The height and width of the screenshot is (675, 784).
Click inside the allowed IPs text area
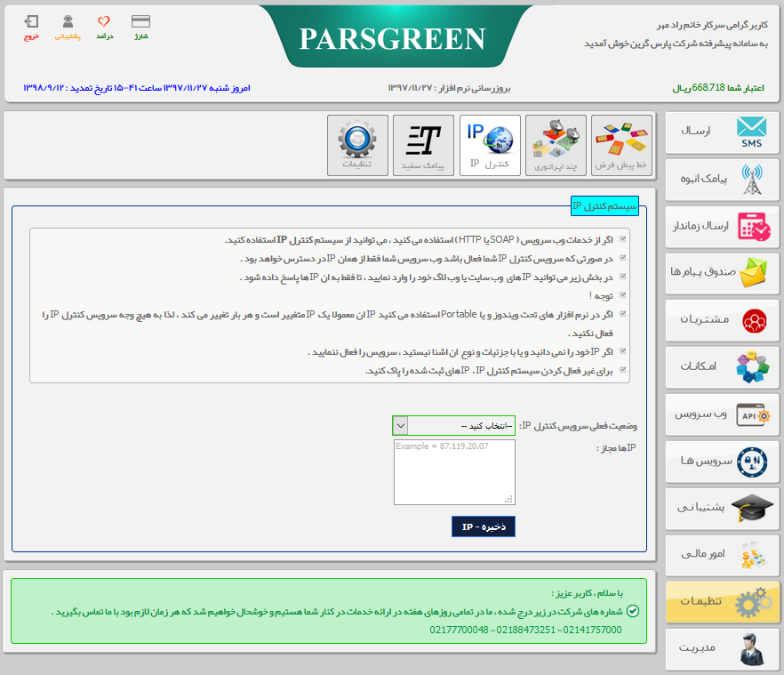click(455, 471)
